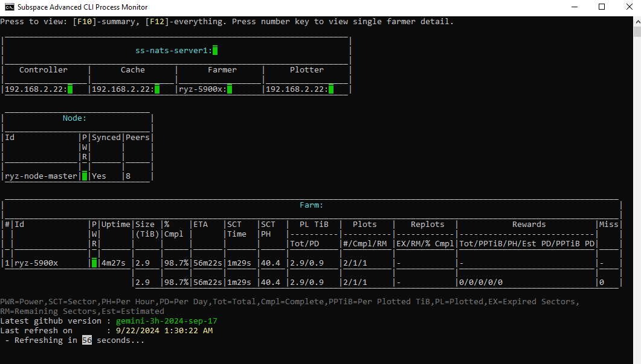Click sector time '1m29s' in the ryz-5900x row
The height and width of the screenshot is (364, 641).
pos(239,263)
